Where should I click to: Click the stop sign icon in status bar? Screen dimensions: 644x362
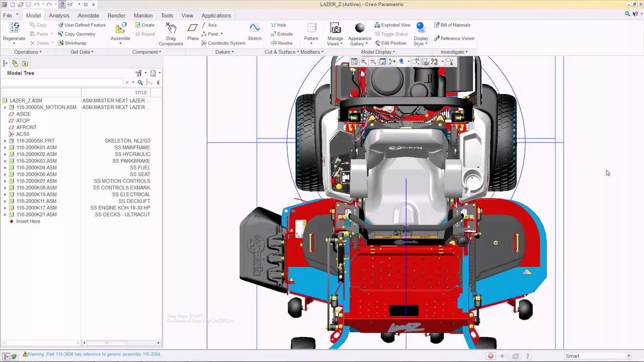pyautogui.click(x=491, y=356)
